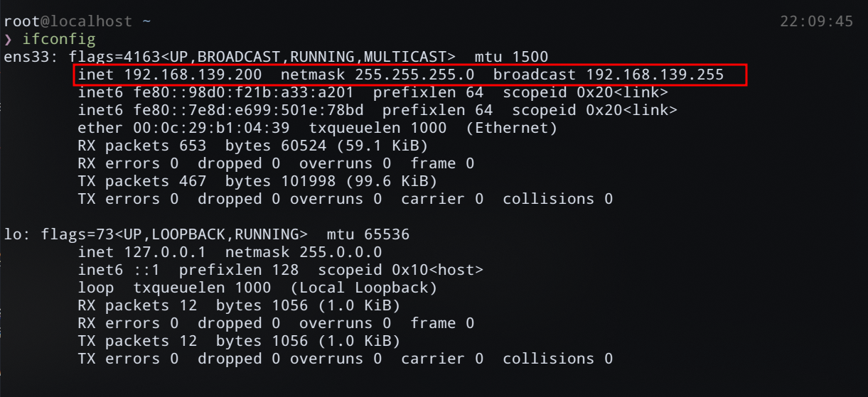Click the broadcast address 192.168.139.255
868x397 pixels.
pos(655,75)
